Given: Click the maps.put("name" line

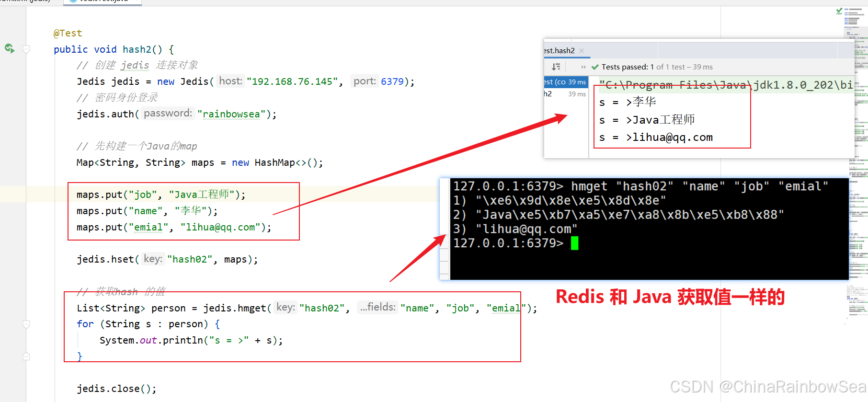Looking at the screenshot, I should [x=147, y=211].
